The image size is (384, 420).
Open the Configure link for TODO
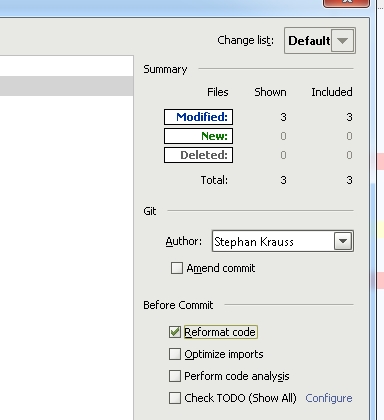point(329,398)
